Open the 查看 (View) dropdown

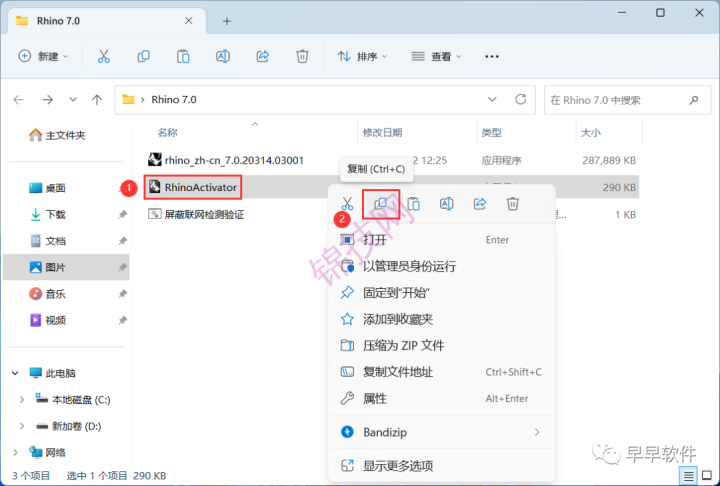[436, 57]
